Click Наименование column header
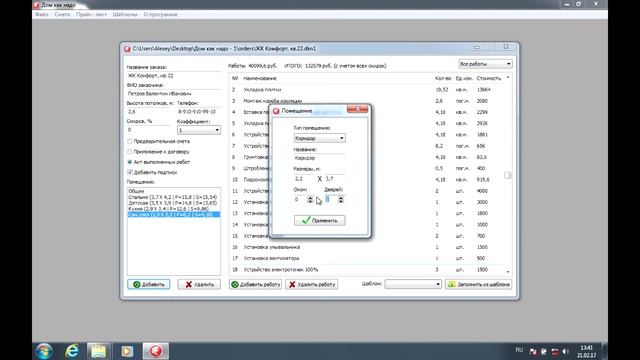The image size is (640, 360). [260, 78]
